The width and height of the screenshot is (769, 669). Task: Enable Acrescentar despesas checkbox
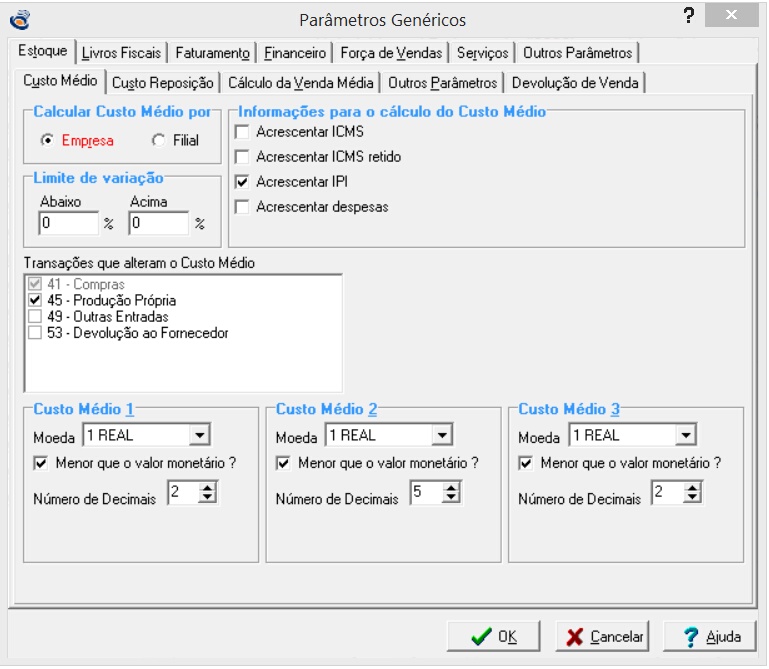(242, 207)
